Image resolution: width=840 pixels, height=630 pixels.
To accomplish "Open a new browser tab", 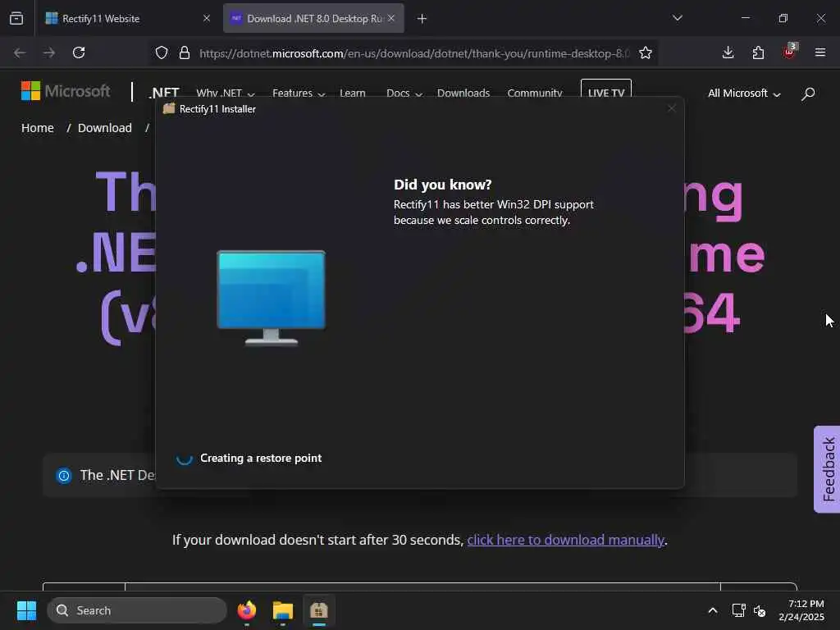I will [x=422, y=19].
